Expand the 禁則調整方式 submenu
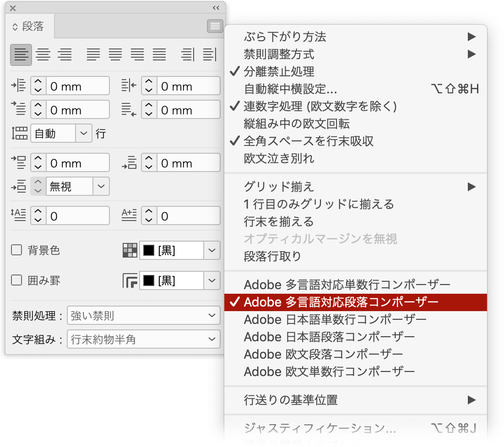The height and width of the screenshot is (447, 504). tap(356, 54)
